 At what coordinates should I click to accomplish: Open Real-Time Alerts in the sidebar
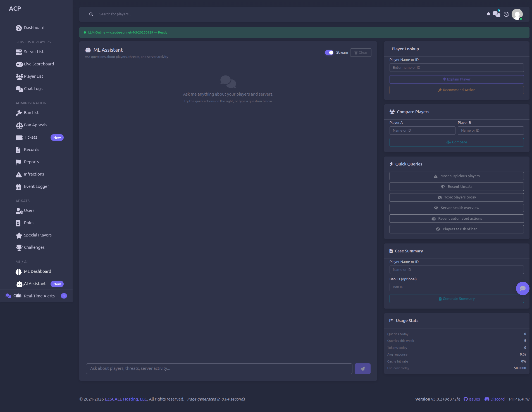tap(39, 296)
